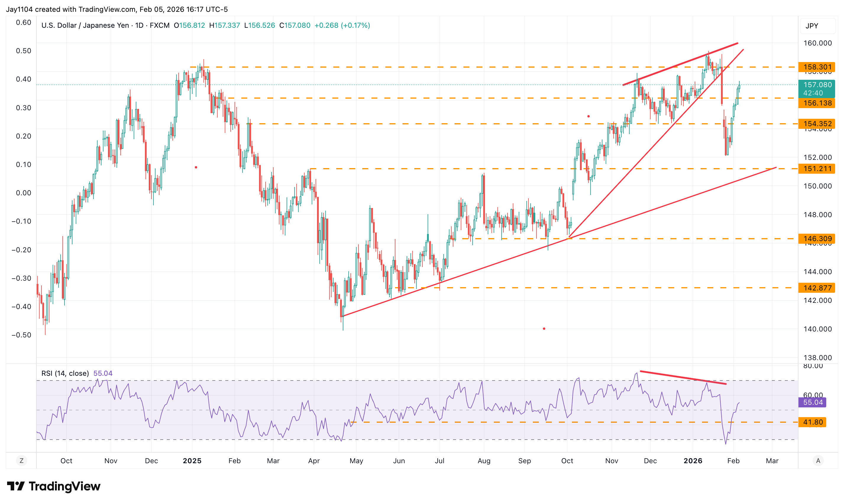The width and height of the screenshot is (844, 504).
Task: Click the 146.309 support level label
Action: tap(817, 239)
